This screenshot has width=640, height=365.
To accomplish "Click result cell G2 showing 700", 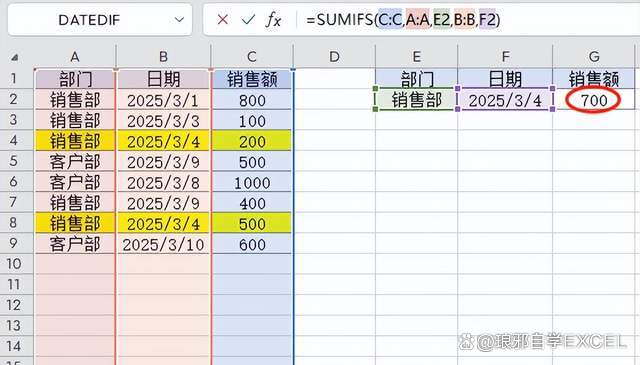I will (x=594, y=100).
